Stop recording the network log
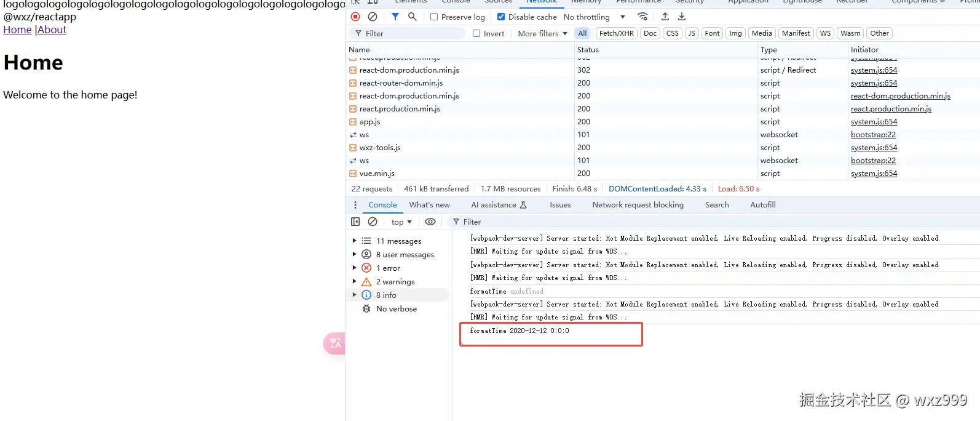The width and height of the screenshot is (980, 421). 355,17
